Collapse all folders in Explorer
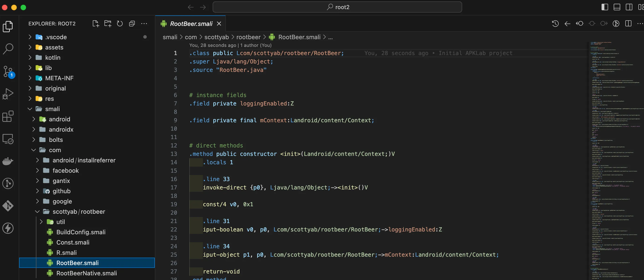Image resolution: width=644 pixels, height=280 pixels. click(x=132, y=24)
